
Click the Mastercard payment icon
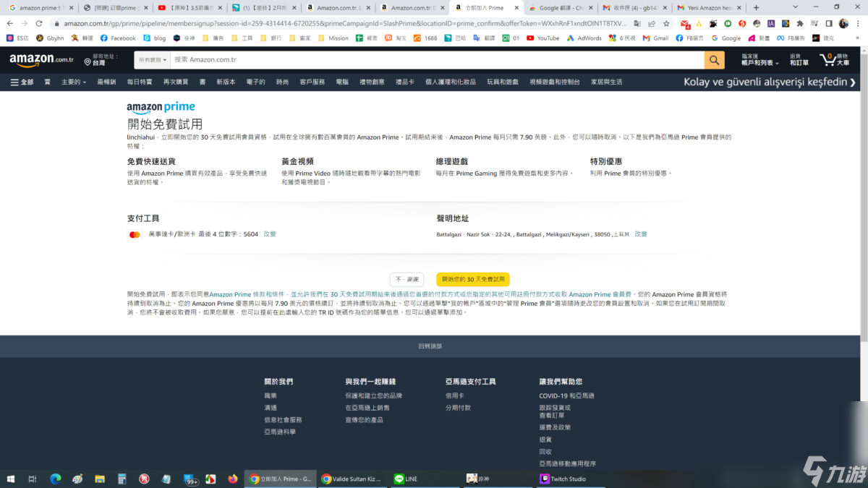coord(135,234)
